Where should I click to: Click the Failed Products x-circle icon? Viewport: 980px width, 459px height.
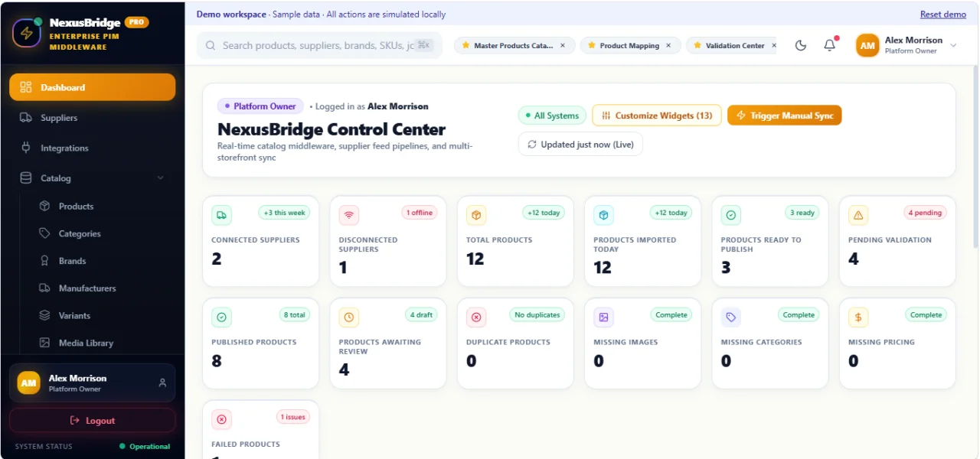pyautogui.click(x=221, y=419)
